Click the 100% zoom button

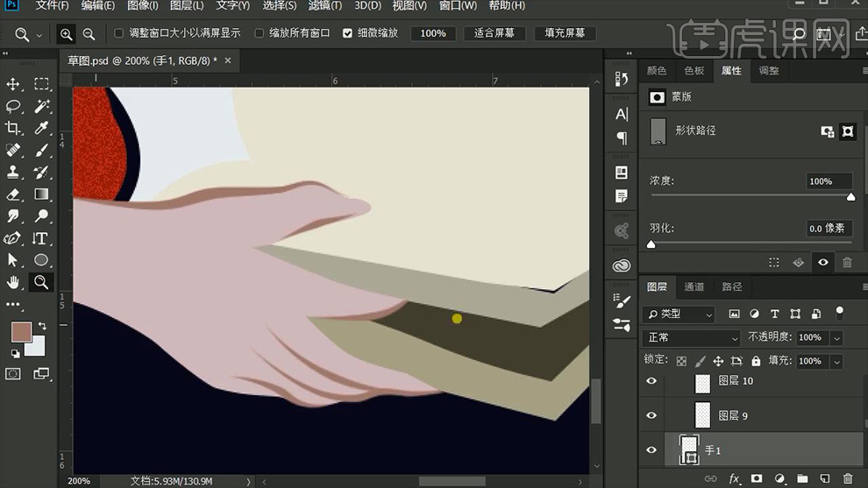[x=433, y=34]
